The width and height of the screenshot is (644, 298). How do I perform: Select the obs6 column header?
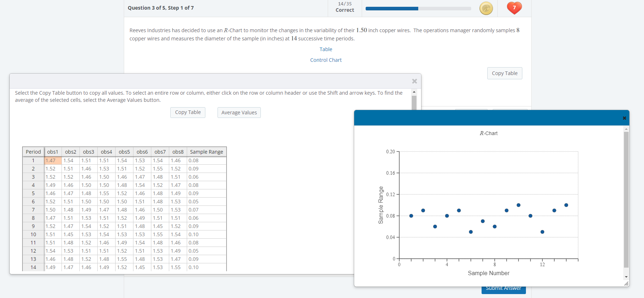[x=142, y=152]
